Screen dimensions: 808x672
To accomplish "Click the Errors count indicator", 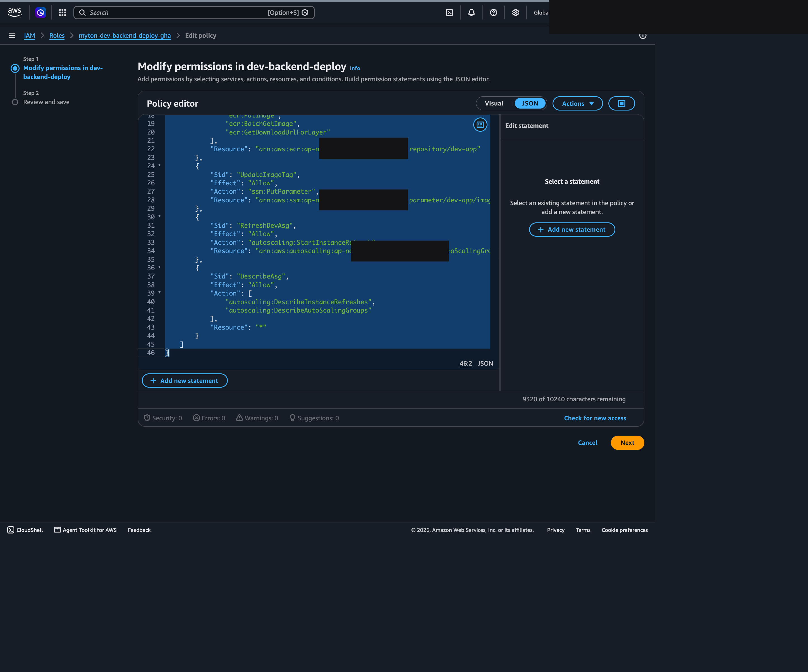I will point(209,418).
